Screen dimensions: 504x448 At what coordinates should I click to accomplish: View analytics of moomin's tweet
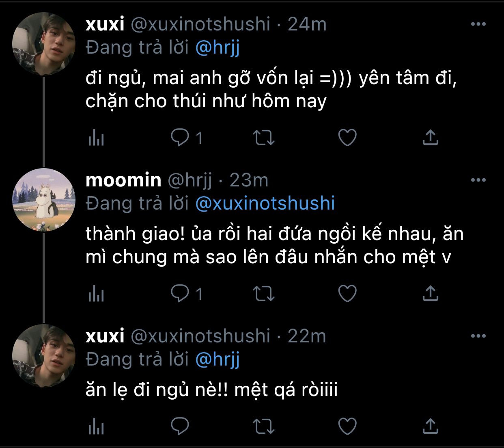(96, 294)
